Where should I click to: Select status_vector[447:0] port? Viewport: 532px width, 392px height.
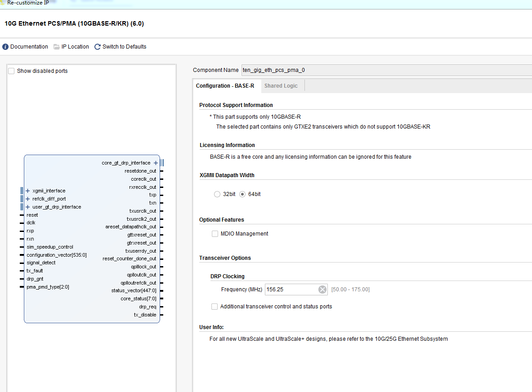(134, 291)
